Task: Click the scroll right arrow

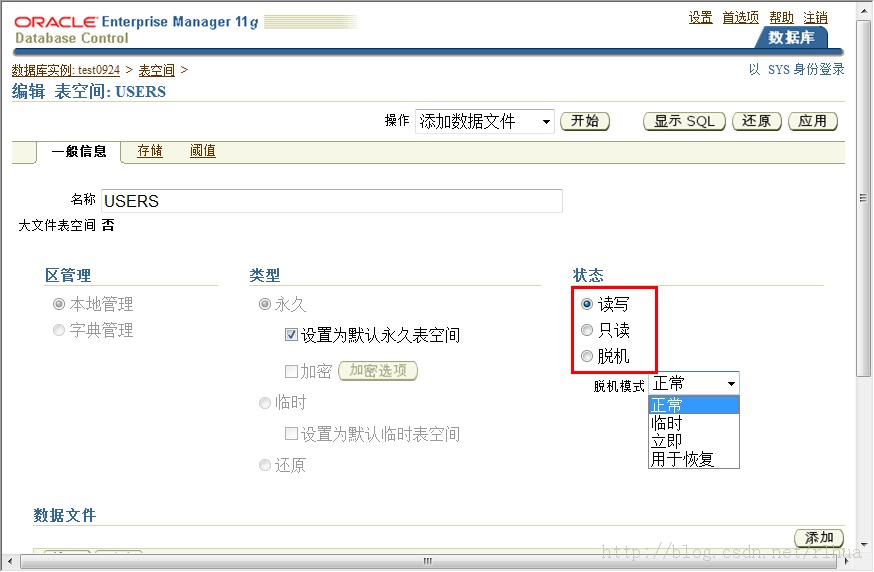Action: pos(847,561)
